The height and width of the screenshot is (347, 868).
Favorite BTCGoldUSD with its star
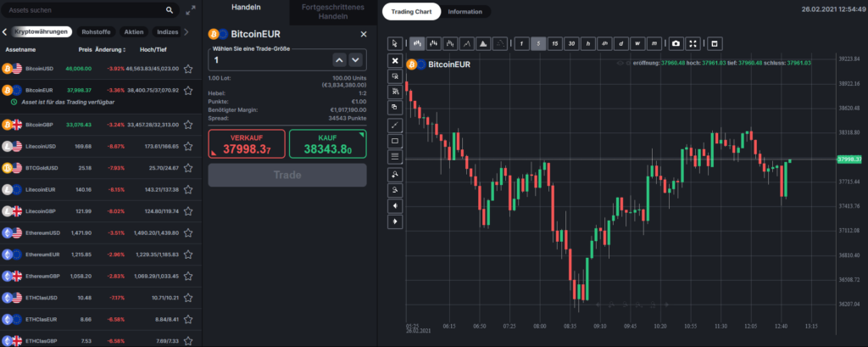[188, 167]
